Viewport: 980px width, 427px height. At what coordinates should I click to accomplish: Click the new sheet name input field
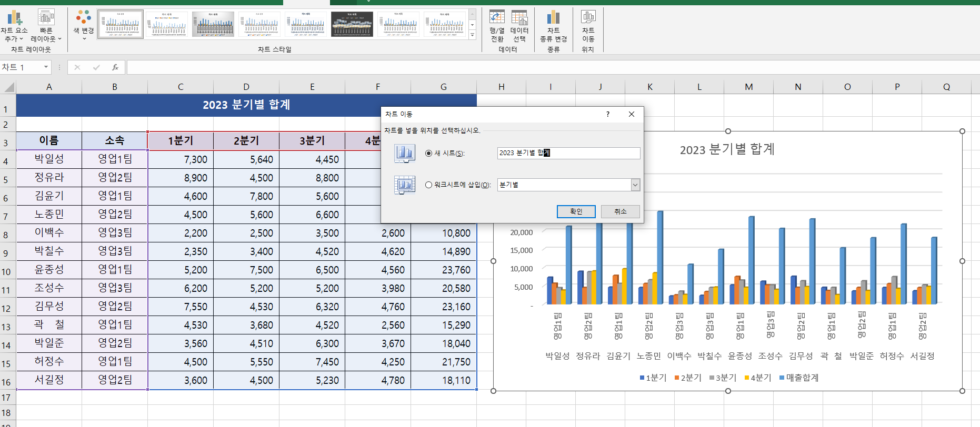coord(568,153)
